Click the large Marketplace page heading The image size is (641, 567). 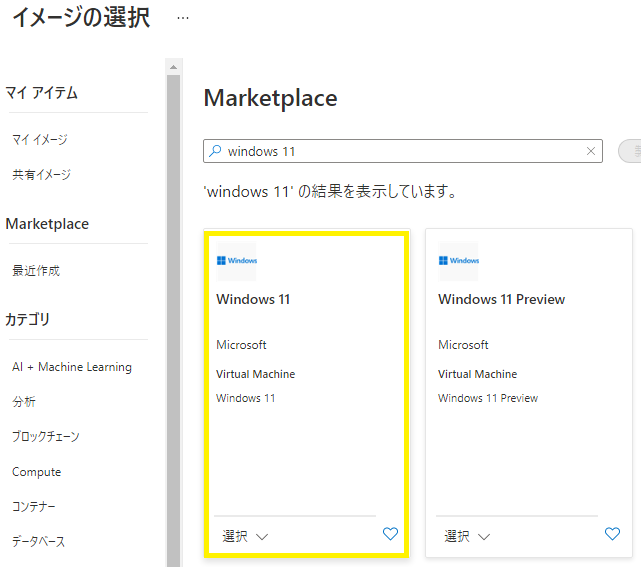270,98
